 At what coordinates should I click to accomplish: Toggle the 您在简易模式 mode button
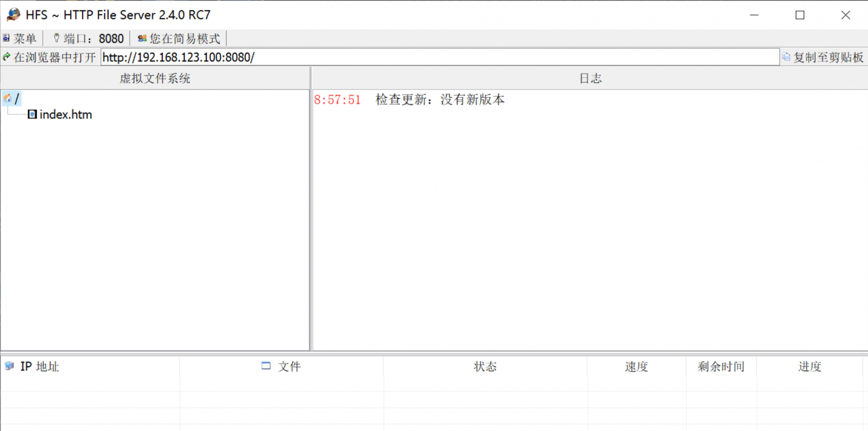pos(179,38)
